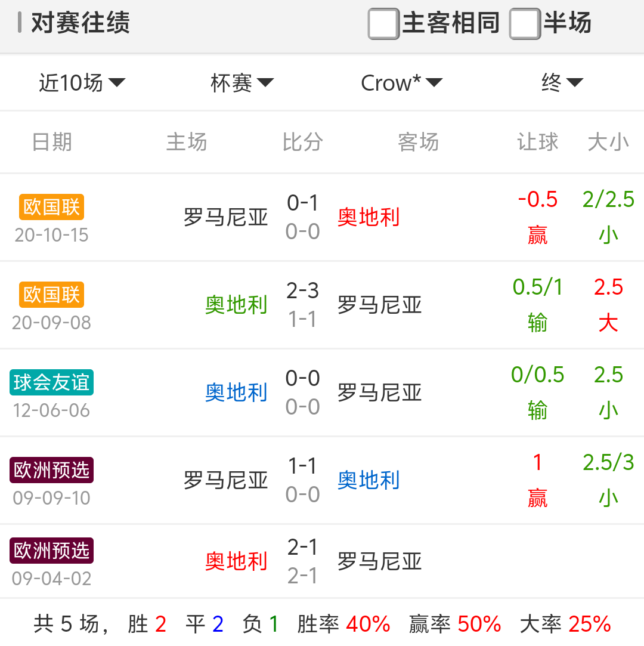Sort by the 日期 column header
The image size is (644, 646).
click(x=52, y=142)
